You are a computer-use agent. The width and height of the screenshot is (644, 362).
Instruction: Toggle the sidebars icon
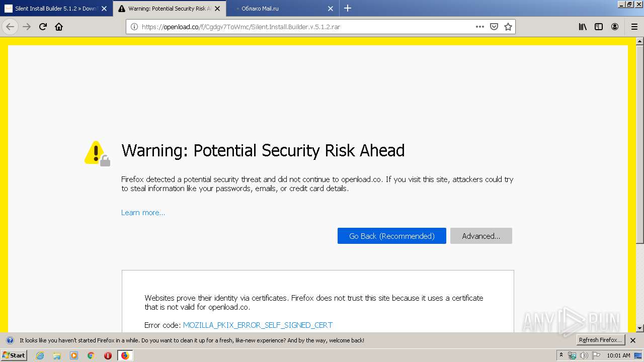(599, 27)
